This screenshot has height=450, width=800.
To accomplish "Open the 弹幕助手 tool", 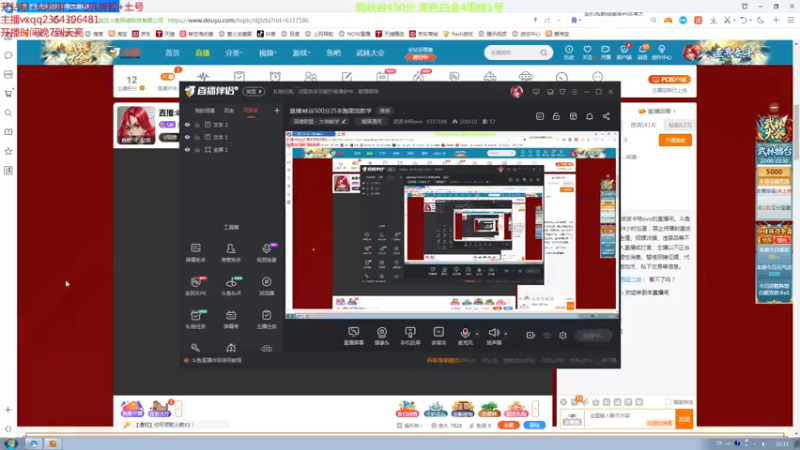I will [x=195, y=253].
